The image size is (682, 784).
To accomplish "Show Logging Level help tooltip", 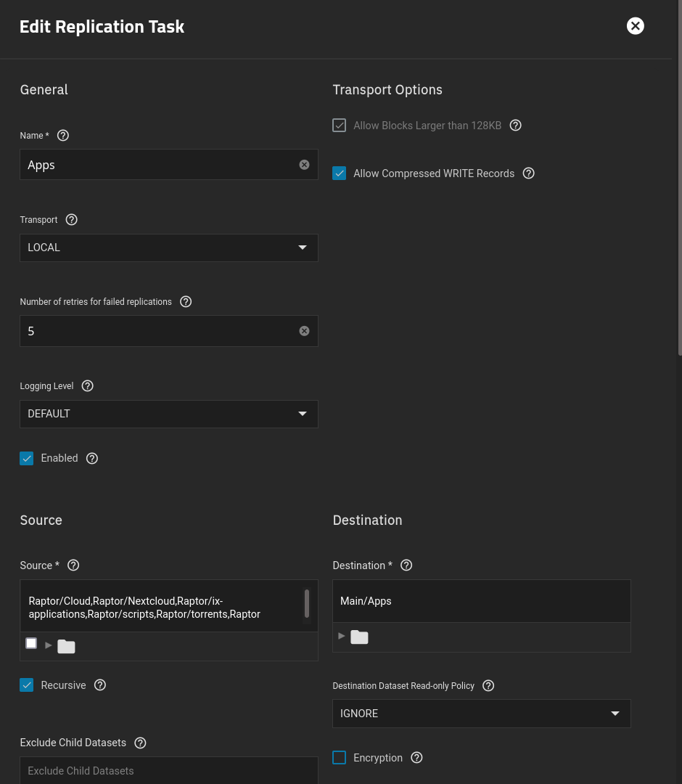I will click(88, 386).
